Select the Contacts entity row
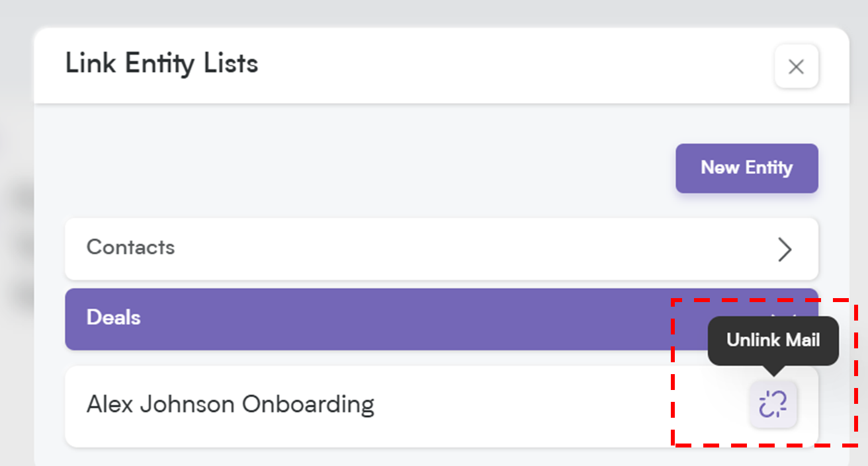 pos(441,249)
